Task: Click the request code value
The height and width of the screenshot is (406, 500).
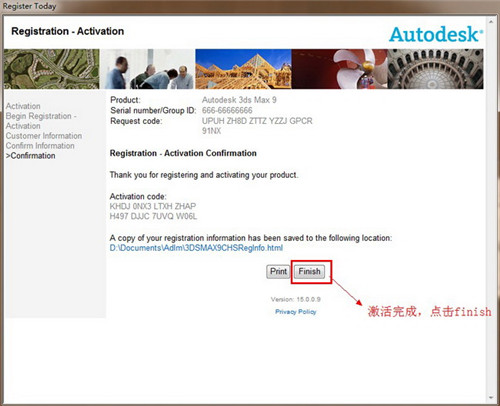Action: (257, 126)
